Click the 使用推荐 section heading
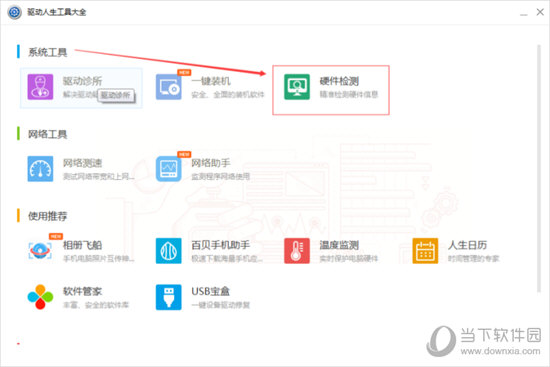Image resolution: width=550 pixels, height=367 pixels. click(47, 216)
